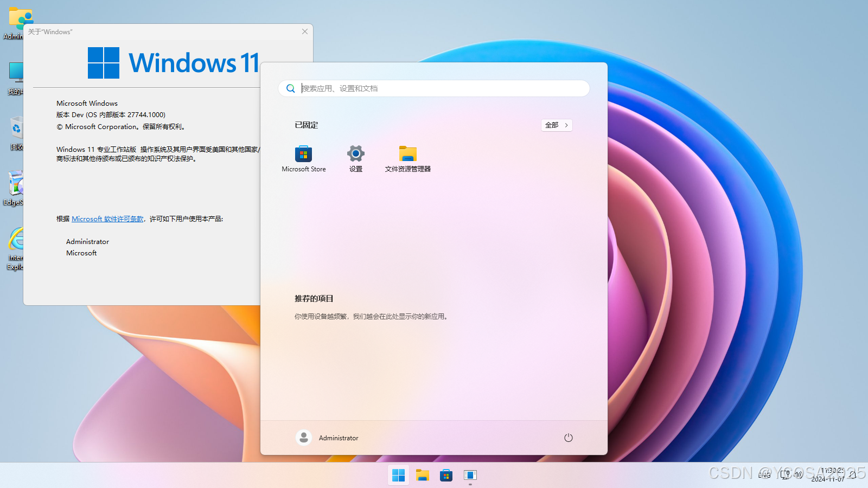868x488 pixels.
Task: Click the 已固定 section heading
Action: pos(307,125)
